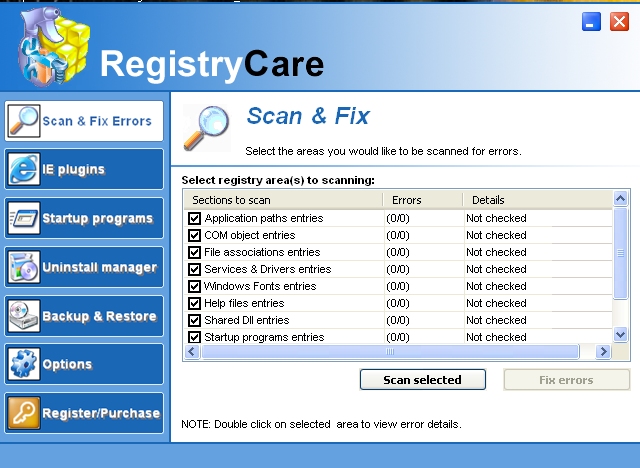Click '(0/0)' in Windows Fonts entries row
This screenshot has height=468, width=640.
[x=398, y=286]
